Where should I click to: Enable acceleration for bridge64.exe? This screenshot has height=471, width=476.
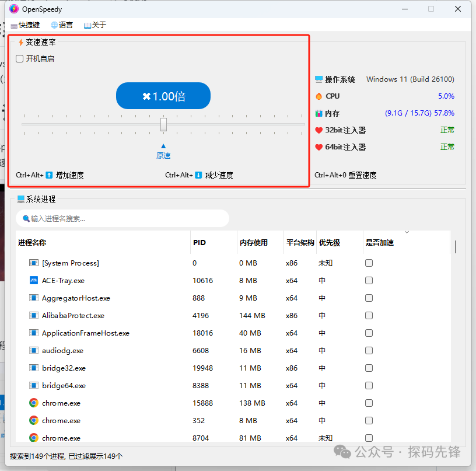point(369,386)
